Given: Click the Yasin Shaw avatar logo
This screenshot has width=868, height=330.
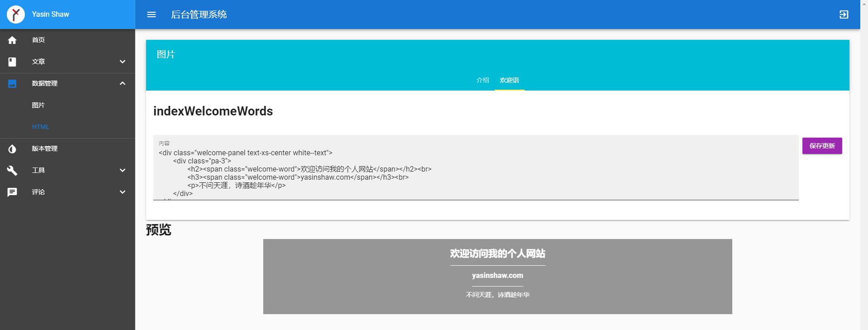Looking at the screenshot, I should tap(16, 14).
